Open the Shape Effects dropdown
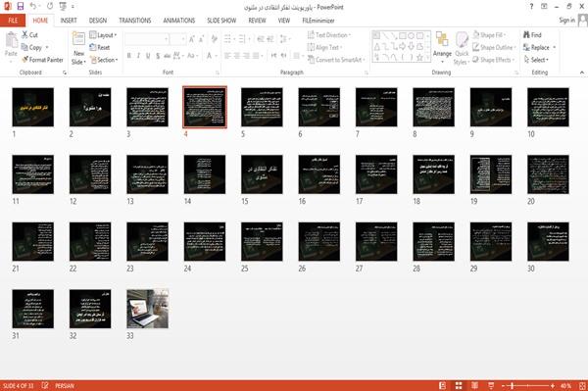The image size is (588, 391). pyautogui.click(x=494, y=60)
